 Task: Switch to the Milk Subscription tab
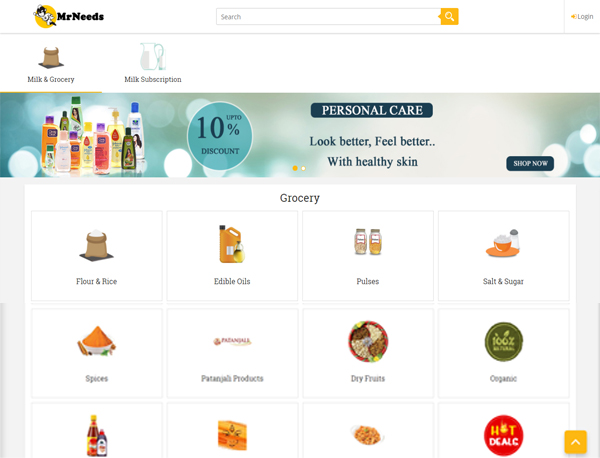coord(153,63)
